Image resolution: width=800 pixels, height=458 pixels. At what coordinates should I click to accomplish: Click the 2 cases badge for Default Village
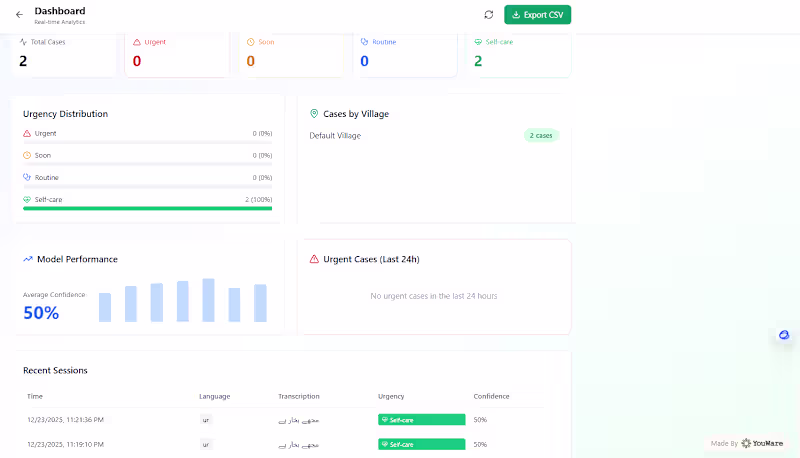tap(541, 136)
